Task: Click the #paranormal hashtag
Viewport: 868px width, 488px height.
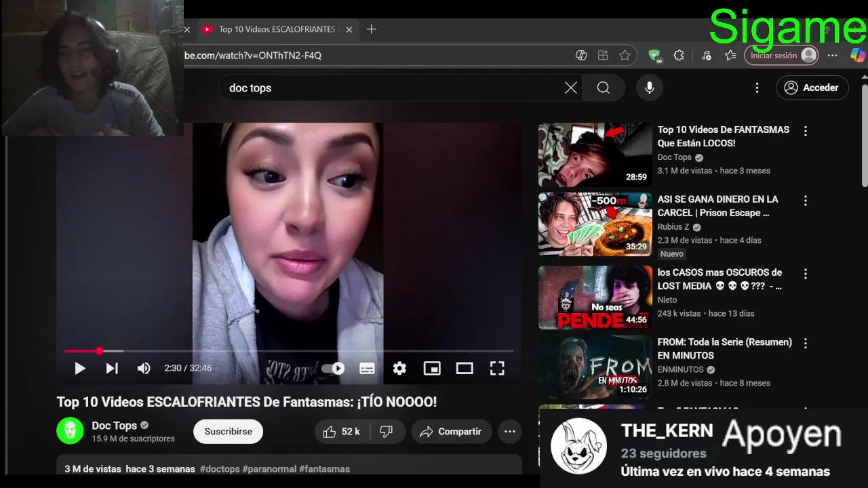Action: coord(269,469)
